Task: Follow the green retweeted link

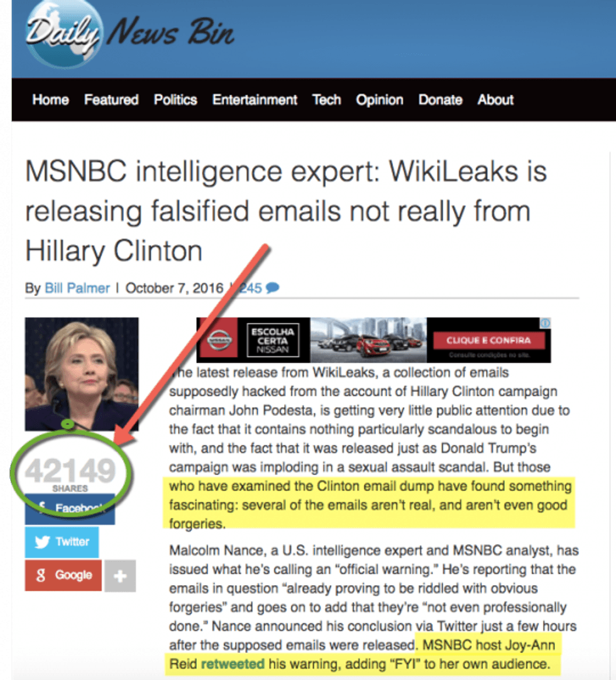Action: click(x=233, y=664)
